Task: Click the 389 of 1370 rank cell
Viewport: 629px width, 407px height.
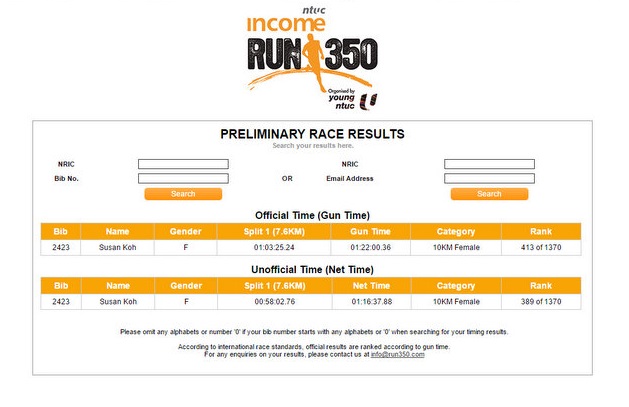Action: point(541,302)
